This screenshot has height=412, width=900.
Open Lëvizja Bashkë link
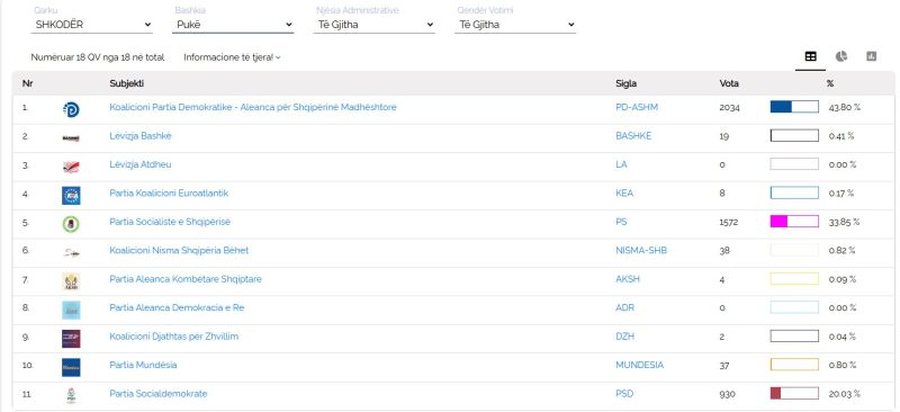(140, 136)
